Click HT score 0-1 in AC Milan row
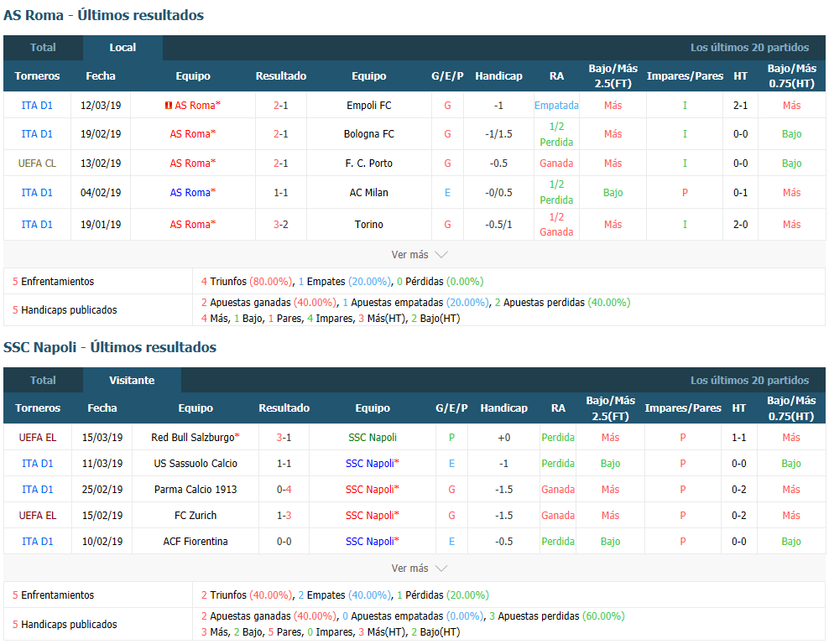This screenshot has width=829, height=644. [740, 193]
